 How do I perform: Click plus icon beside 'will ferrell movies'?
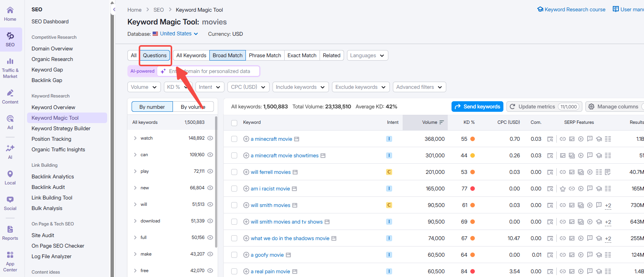click(246, 172)
